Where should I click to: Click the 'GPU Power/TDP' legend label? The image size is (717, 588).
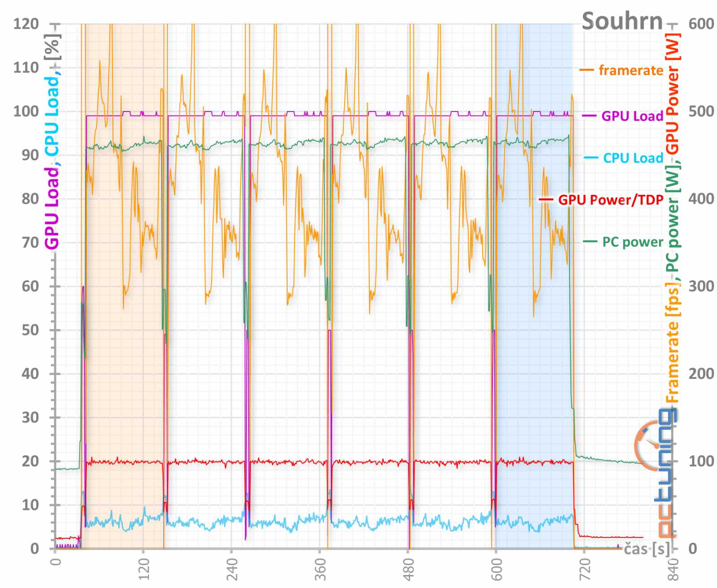click(x=611, y=200)
